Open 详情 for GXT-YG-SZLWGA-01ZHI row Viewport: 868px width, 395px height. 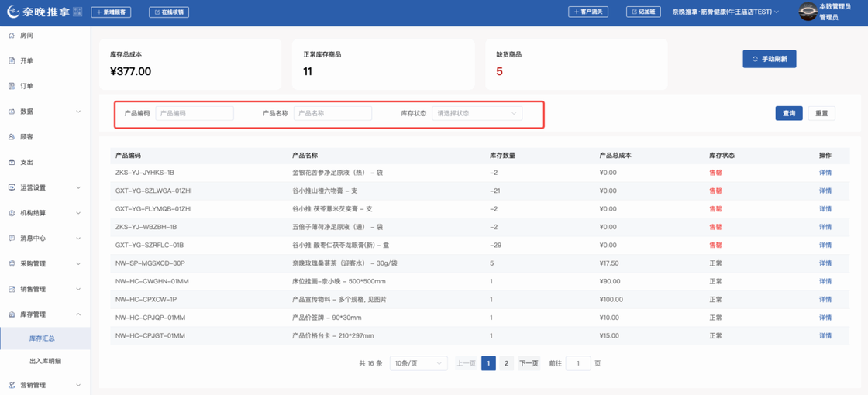(x=825, y=191)
